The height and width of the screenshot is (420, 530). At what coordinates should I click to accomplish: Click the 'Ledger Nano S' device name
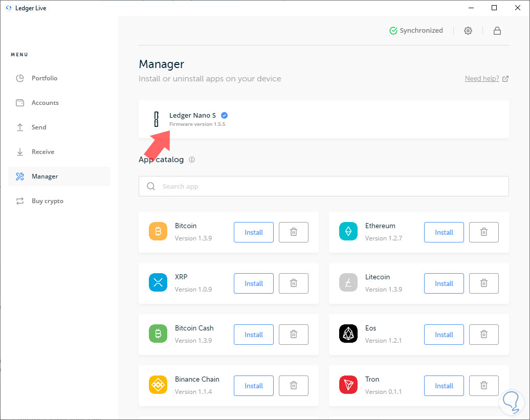(x=192, y=115)
